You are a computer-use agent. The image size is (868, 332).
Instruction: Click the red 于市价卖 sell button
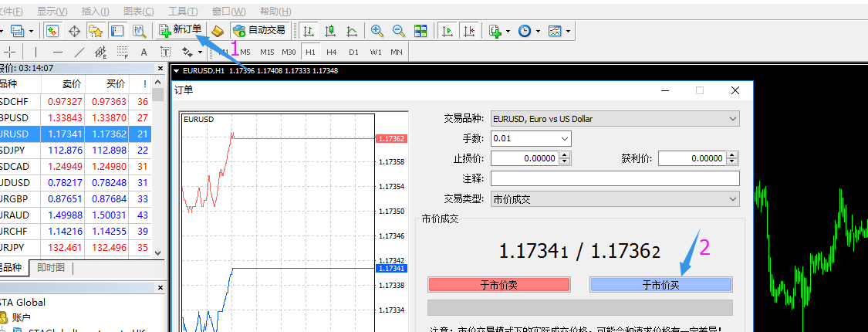pos(498,284)
